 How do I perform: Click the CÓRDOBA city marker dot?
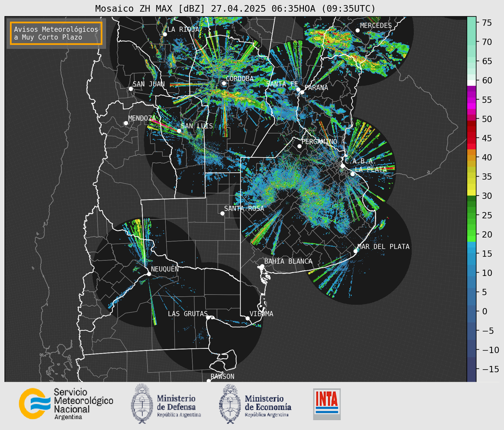point(224,83)
